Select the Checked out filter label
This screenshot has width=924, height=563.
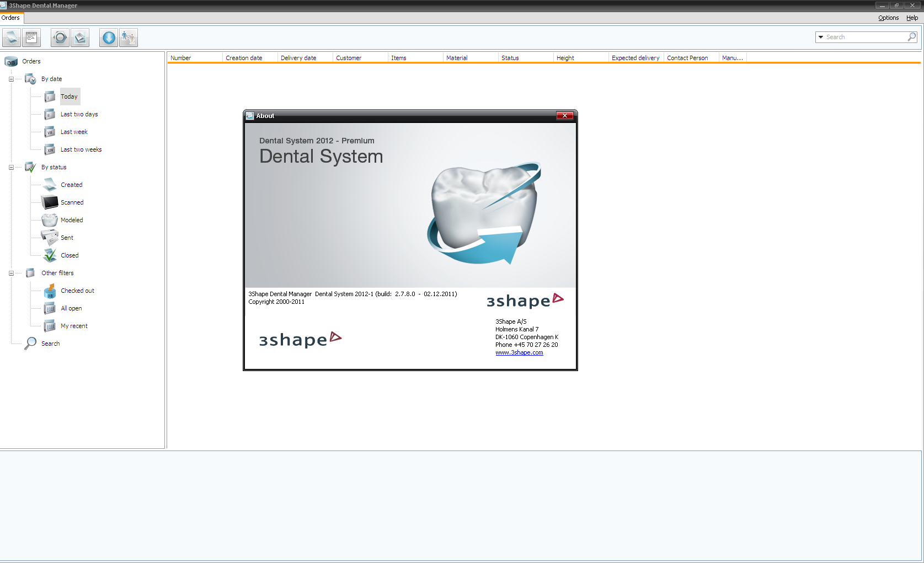point(77,291)
